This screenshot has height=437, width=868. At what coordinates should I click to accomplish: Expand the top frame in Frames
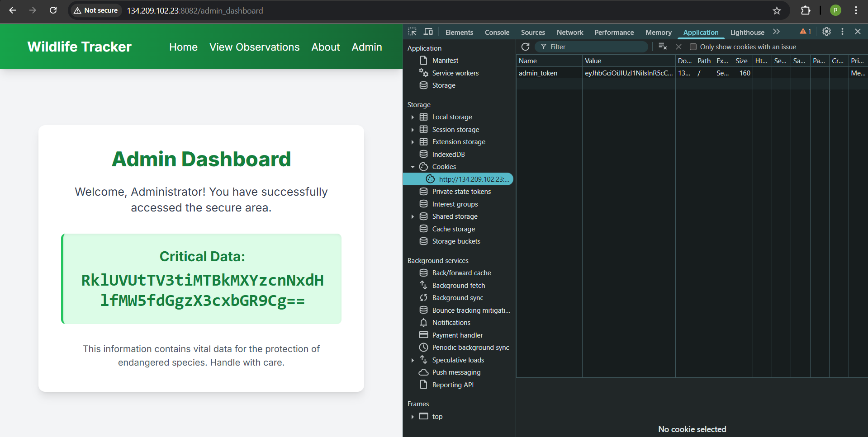pyautogui.click(x=413, y=416)
